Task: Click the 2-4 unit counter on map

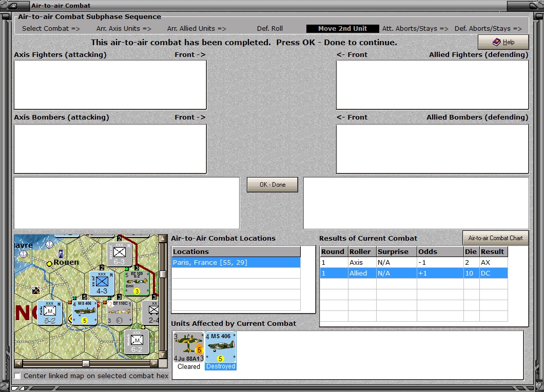Action: tap(151, 312)
